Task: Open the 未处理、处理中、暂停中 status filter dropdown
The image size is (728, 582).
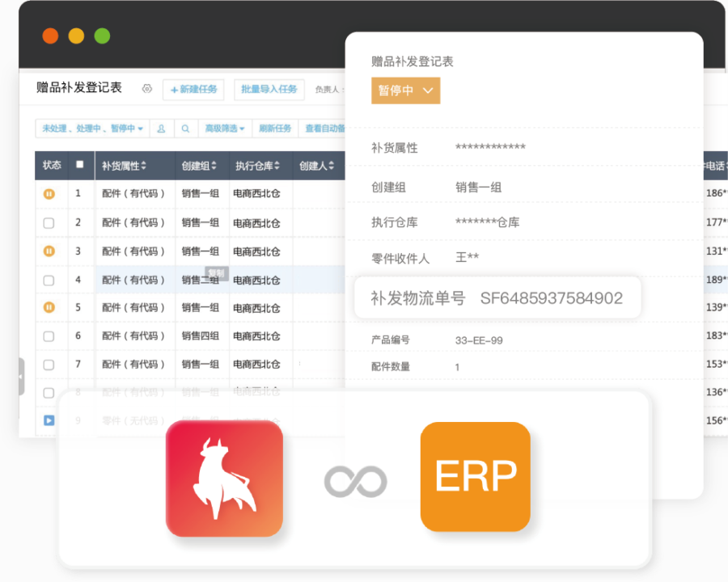Action: coord(92,129)
